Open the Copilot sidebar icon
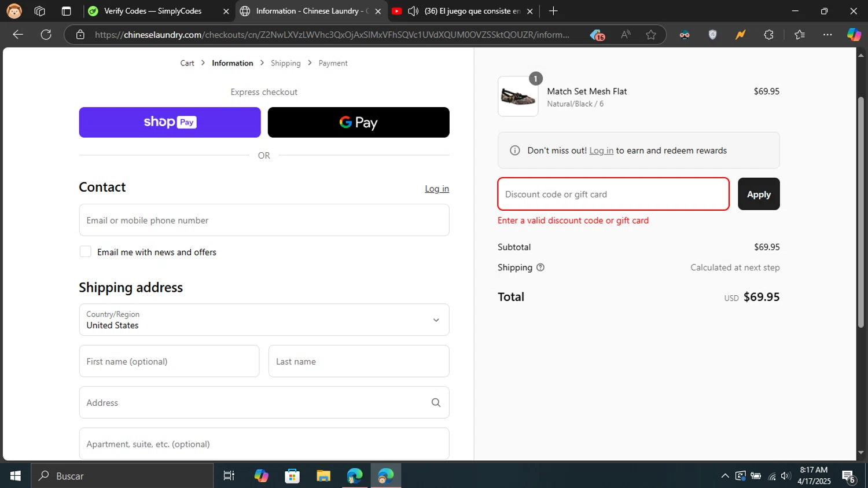 pos(854,35)
